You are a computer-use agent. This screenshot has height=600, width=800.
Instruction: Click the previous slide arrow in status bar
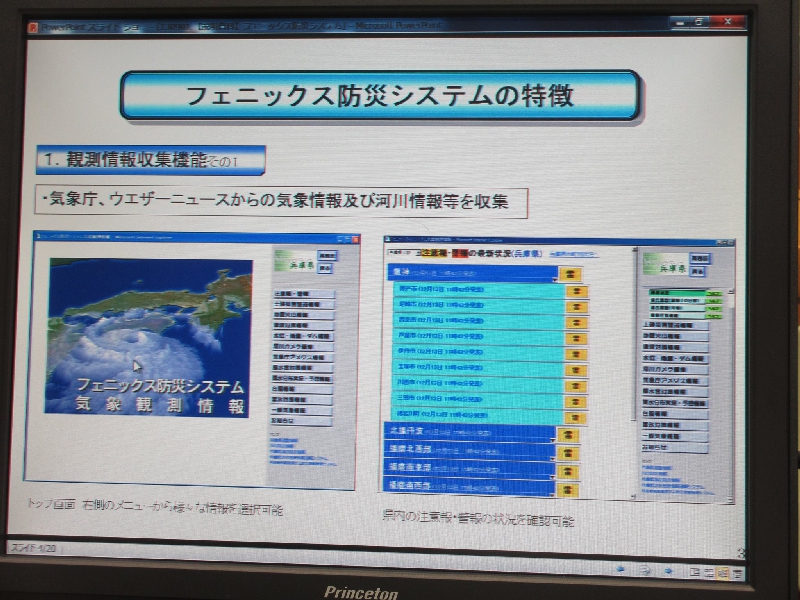[620, 571]
